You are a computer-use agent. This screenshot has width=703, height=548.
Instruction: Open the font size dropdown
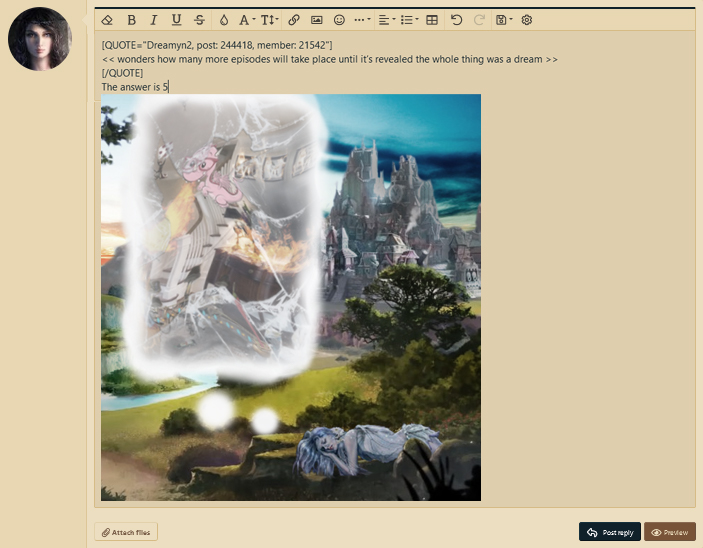(269, 20)
